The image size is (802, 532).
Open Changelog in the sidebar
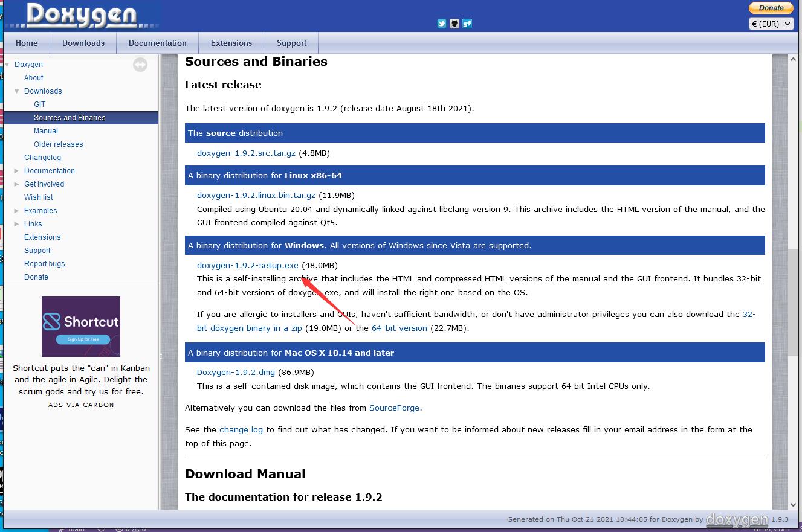click(42, 158)
